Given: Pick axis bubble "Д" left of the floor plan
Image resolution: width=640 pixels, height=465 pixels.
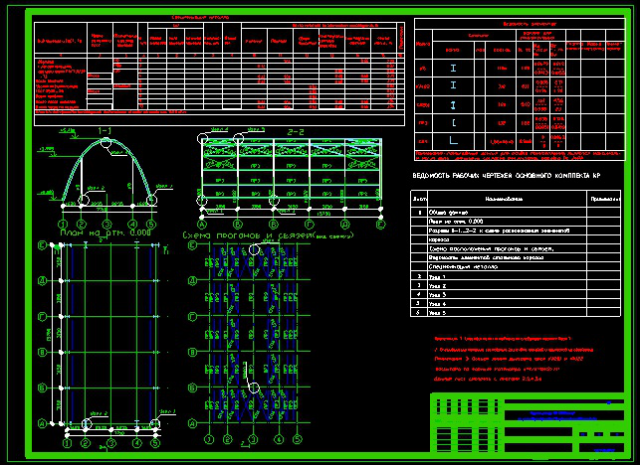Looking at the screenshot, I should pyautogui.click(x=43, y=280).
